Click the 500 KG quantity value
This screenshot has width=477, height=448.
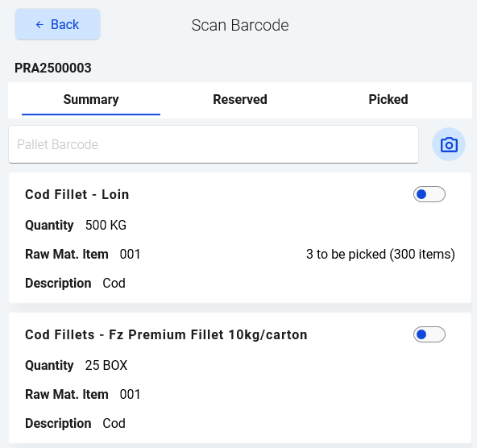click(x=106, y=226)
